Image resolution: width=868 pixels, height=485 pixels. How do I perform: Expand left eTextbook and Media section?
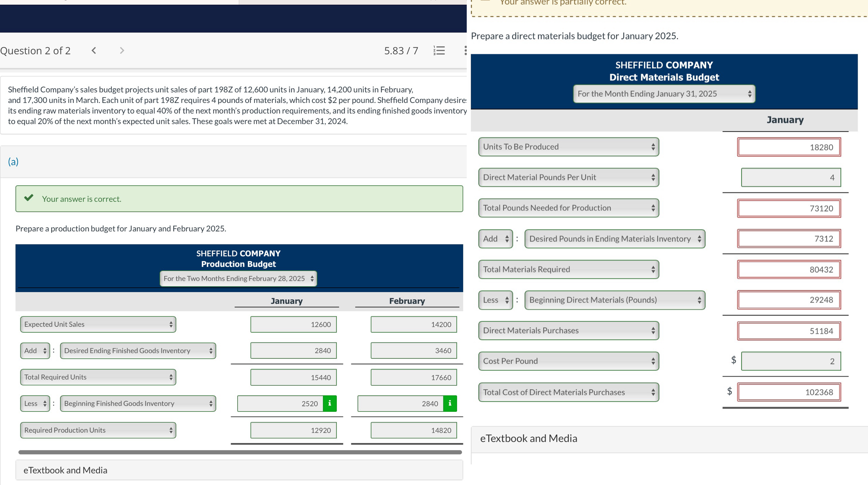(x=239, y=470)
